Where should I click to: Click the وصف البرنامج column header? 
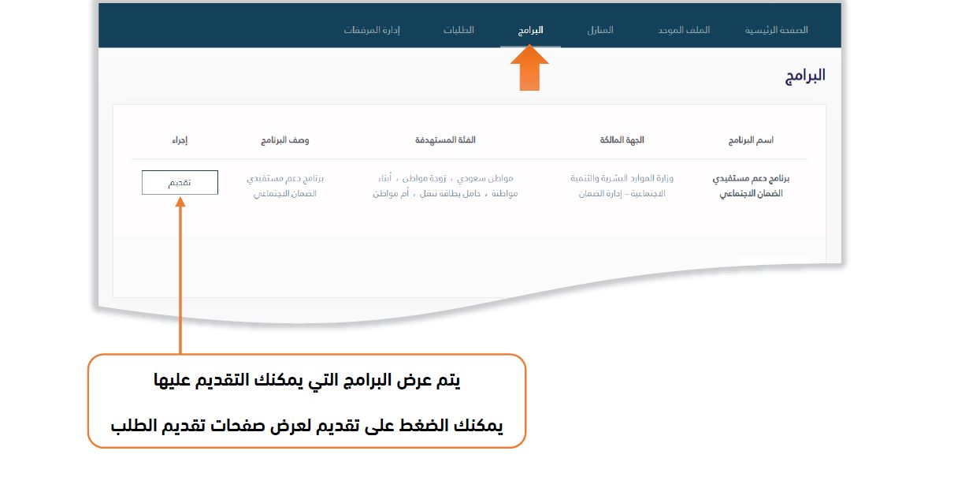[285, 140]
